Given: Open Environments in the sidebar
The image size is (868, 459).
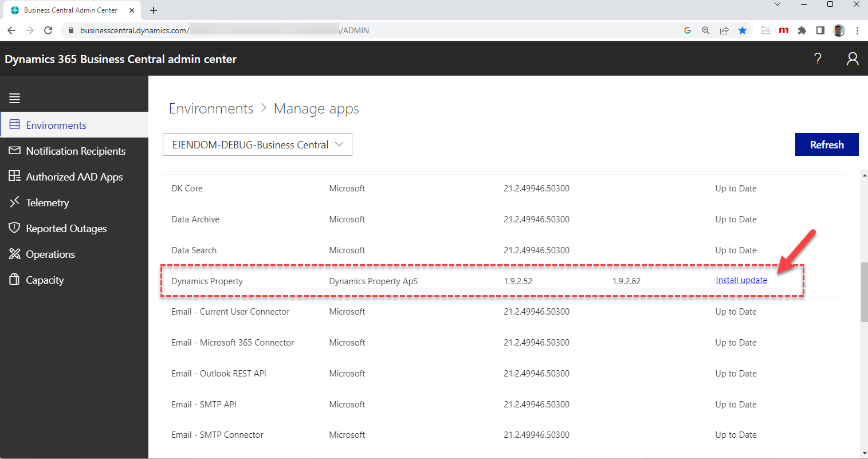Looking at the screenshot, I should tap(74, 125).
